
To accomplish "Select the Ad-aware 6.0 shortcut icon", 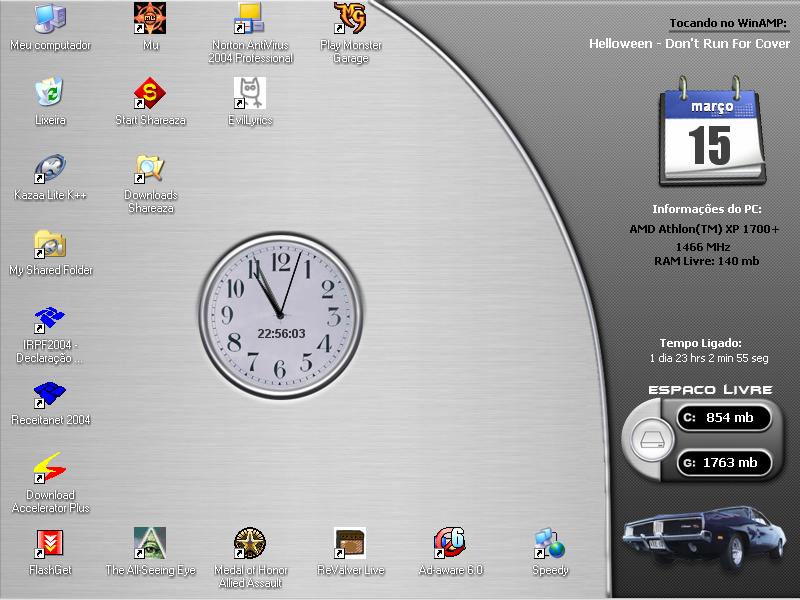I will point(450,543).
